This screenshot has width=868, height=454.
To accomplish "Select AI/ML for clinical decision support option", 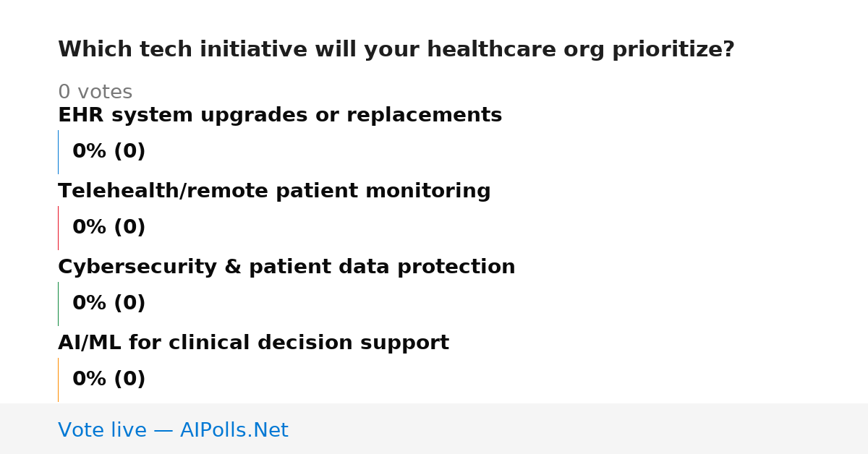I will click(253, 343).
